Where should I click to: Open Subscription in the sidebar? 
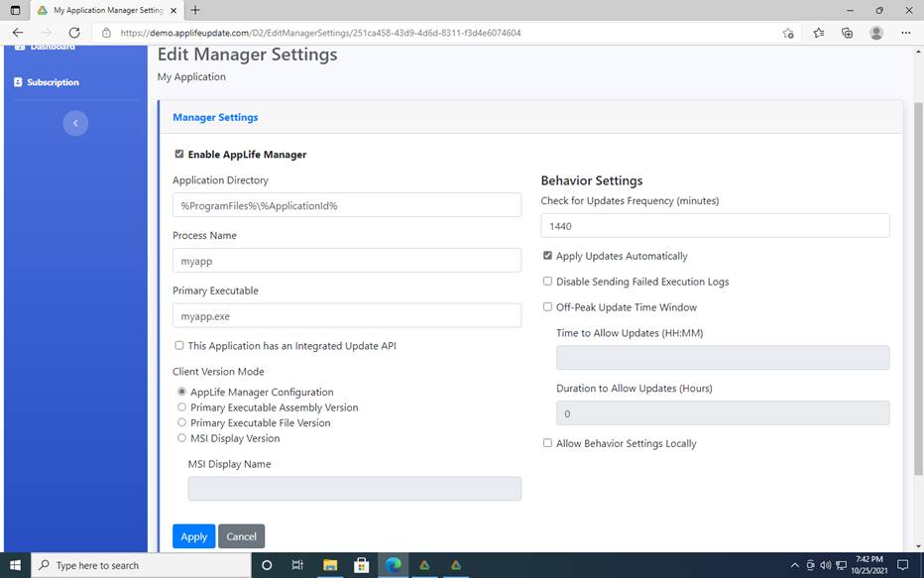click(x=53, y=82)
